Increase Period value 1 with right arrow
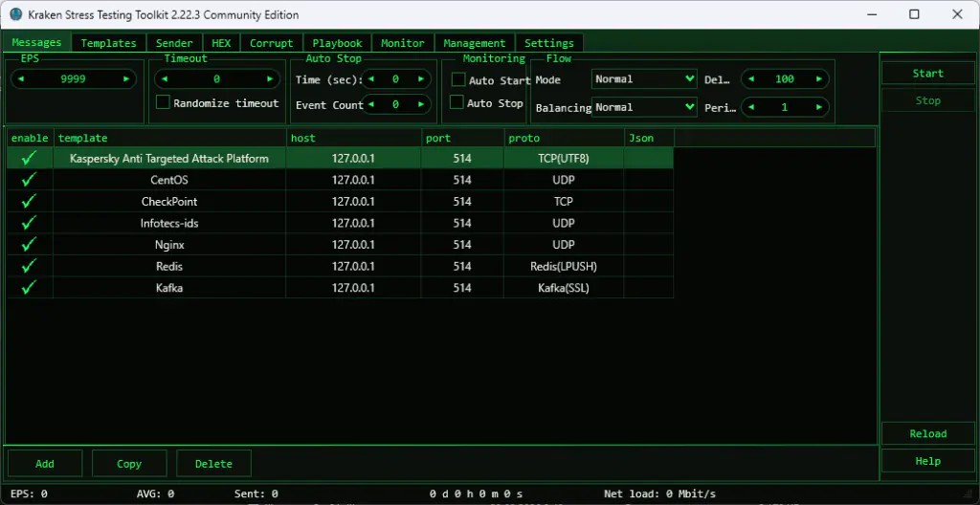Screen dimensions: 980x505 [x=819, y=107]
